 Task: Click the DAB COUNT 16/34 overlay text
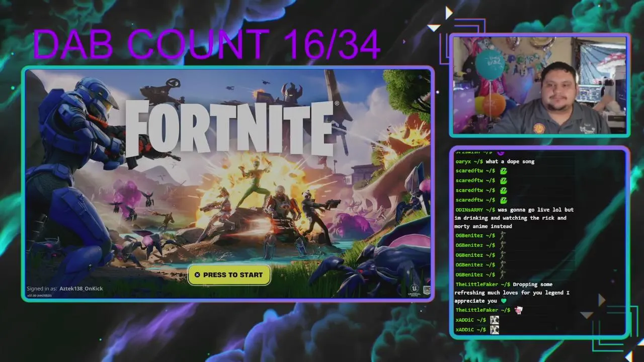[206, 44]
